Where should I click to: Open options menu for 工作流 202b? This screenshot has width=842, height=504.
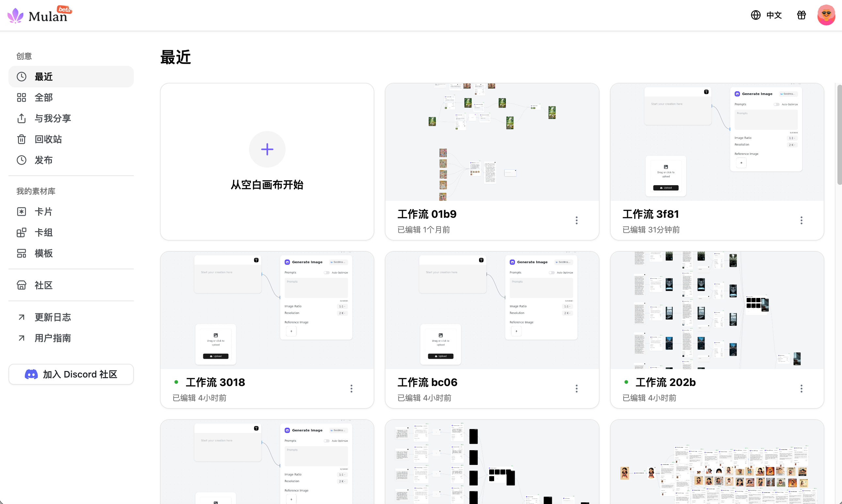pyautogui.click(x=801, y=389)
